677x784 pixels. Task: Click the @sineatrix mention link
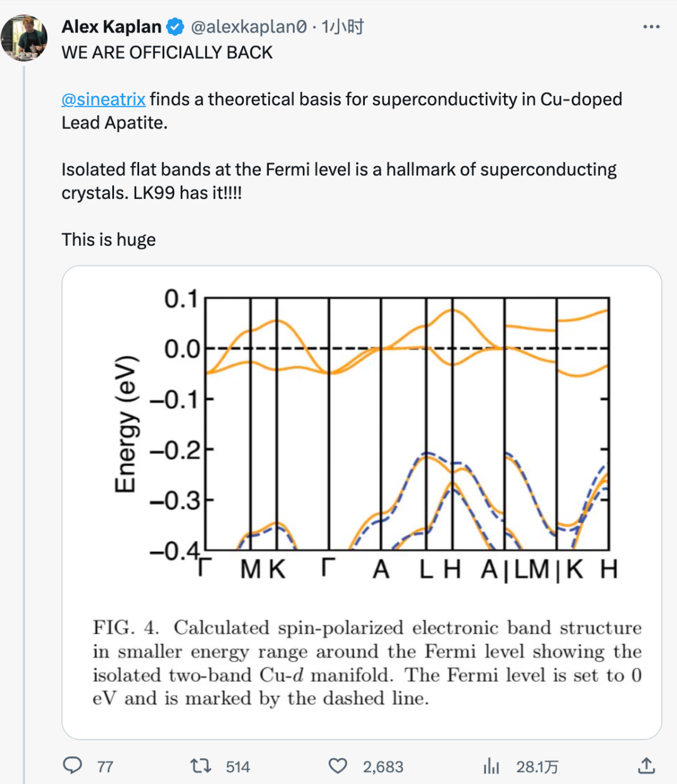[x=103, y=99]
